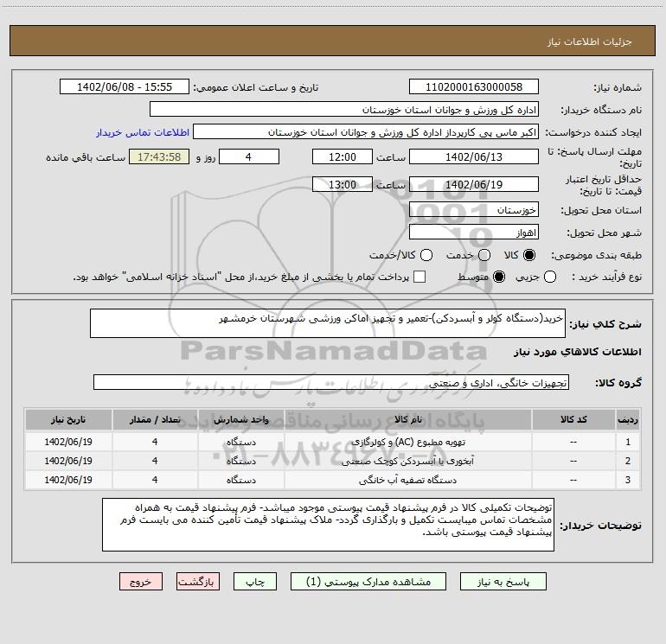Click unit دستگاه in the تصفیه آب row
The height and width of the screenshot is (644, 666).
(x=240, y=480)
